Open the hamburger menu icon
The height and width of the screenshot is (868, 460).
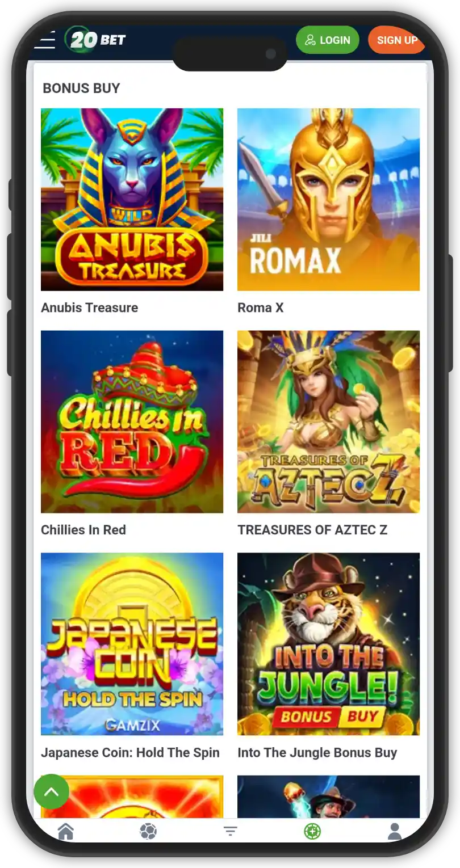[44, 40]
